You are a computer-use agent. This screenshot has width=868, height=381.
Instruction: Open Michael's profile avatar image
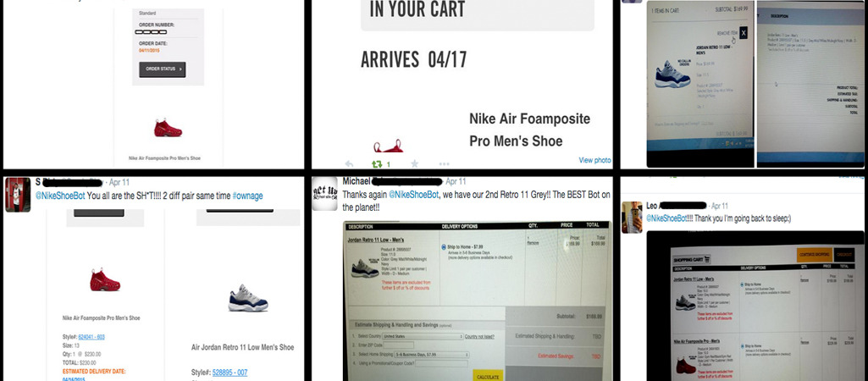pos(324,194)
